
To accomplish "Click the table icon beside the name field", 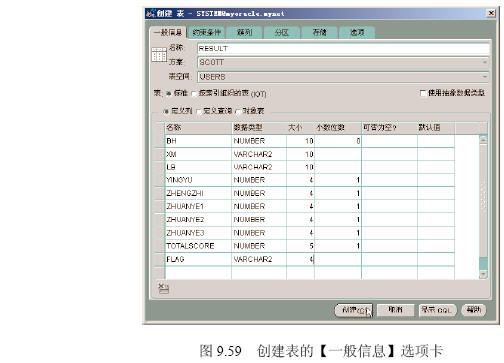I will (x=159, y=54).
